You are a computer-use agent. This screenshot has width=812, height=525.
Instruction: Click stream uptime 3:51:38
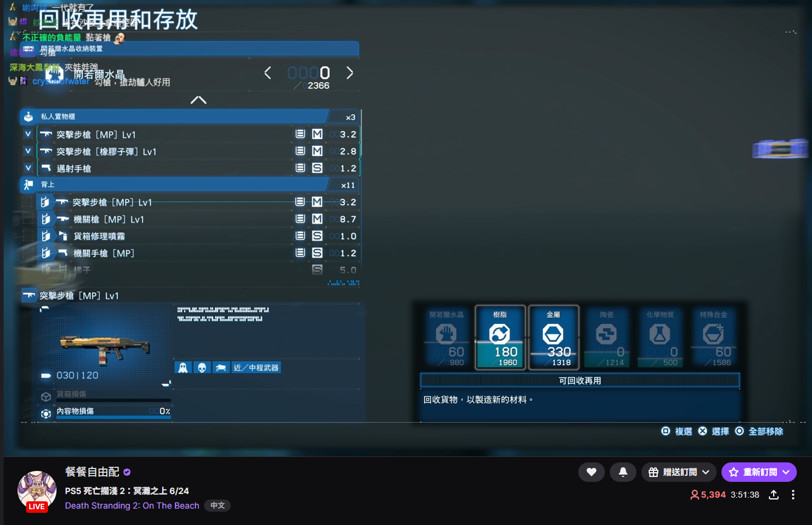pos(745,495)
